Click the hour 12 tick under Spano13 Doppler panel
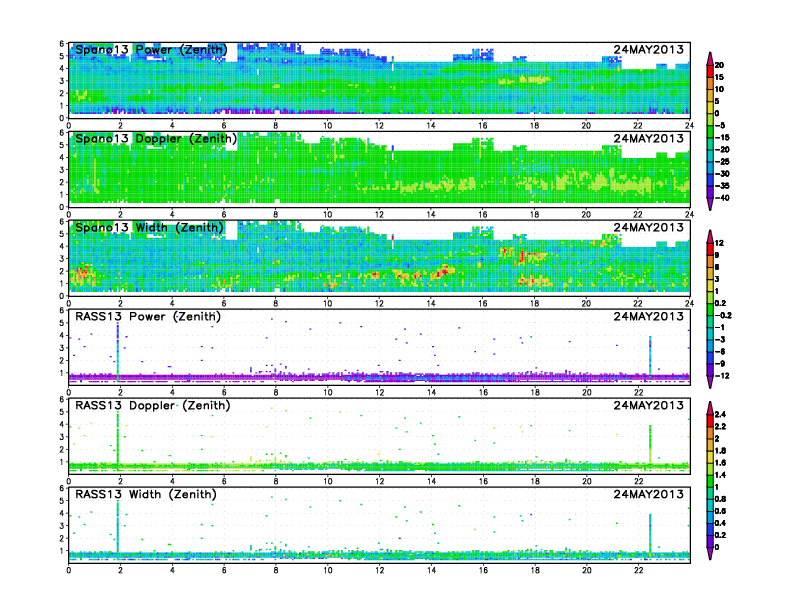The height and width of the screenshot is (612, 792). coord(379,215)
